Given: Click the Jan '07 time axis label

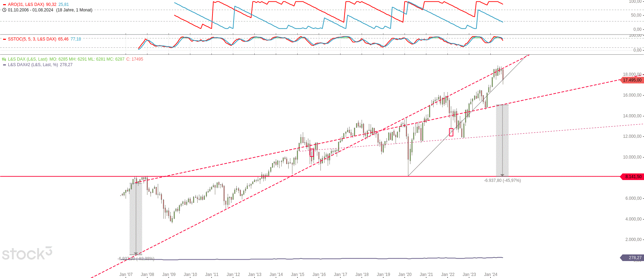Looking at the screenshot, I should (x=126, y=275).
